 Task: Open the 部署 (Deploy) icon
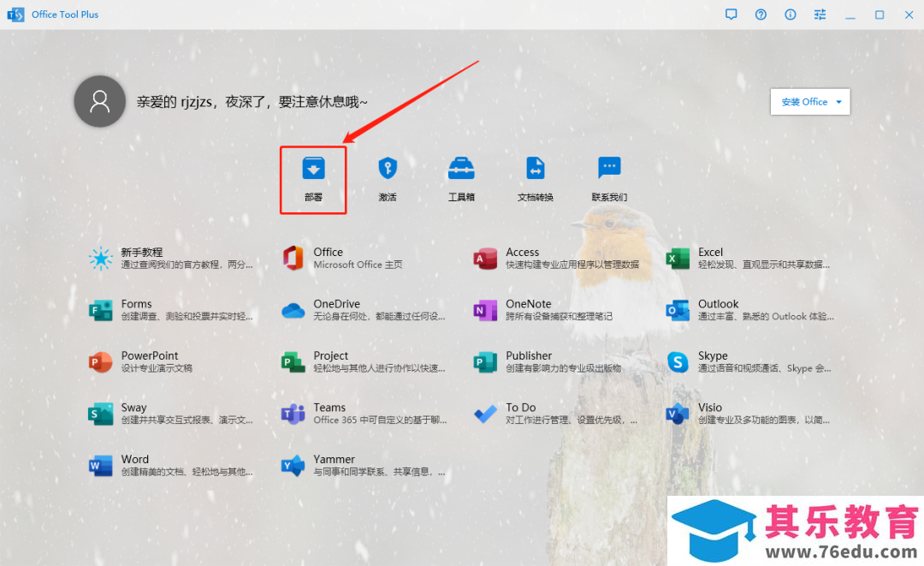point(313,168)
